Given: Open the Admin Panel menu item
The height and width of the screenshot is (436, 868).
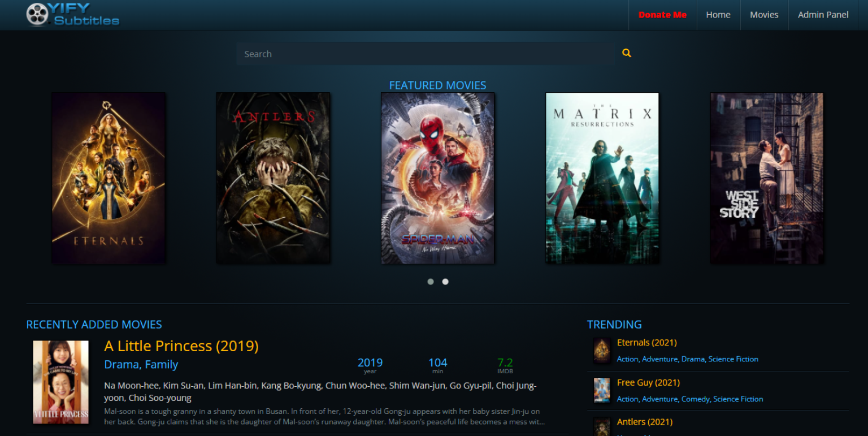Looking at the screenshot, I should pyautogui.click(x=823, y=15).
